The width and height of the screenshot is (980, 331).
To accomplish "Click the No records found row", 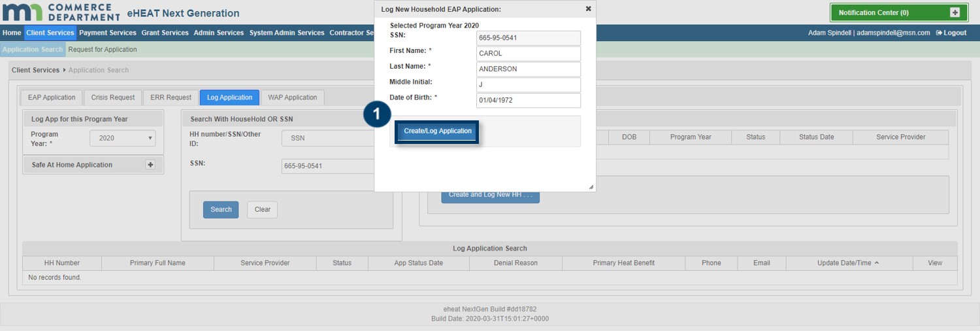I will click(x=490, y=277).
